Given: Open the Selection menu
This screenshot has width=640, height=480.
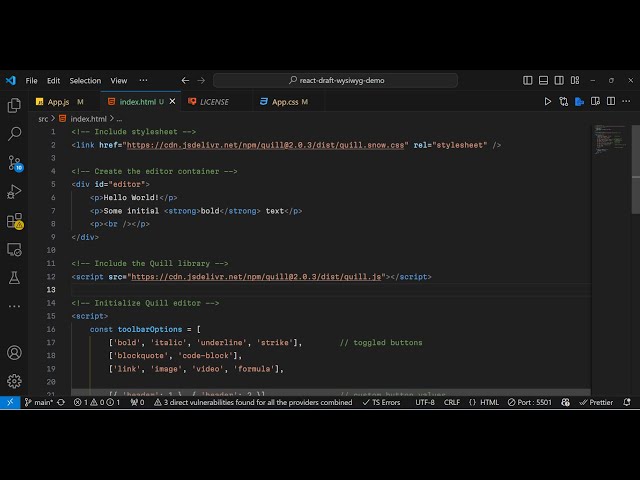Looking at the screenshot, I should point(85,80).
